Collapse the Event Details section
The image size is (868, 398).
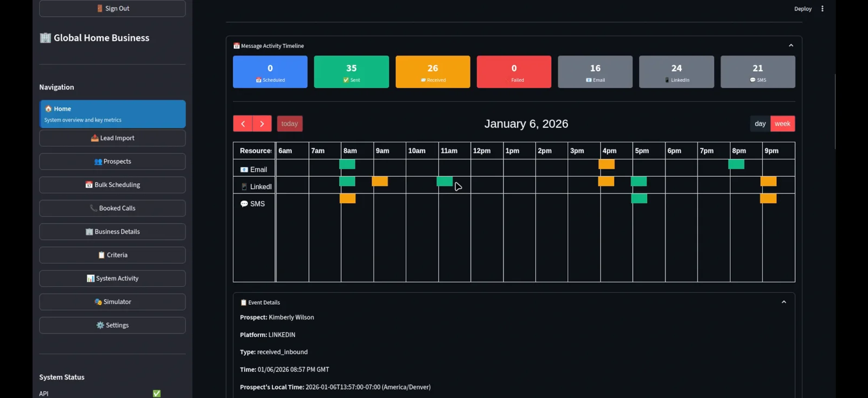click(x=784, y=302)
